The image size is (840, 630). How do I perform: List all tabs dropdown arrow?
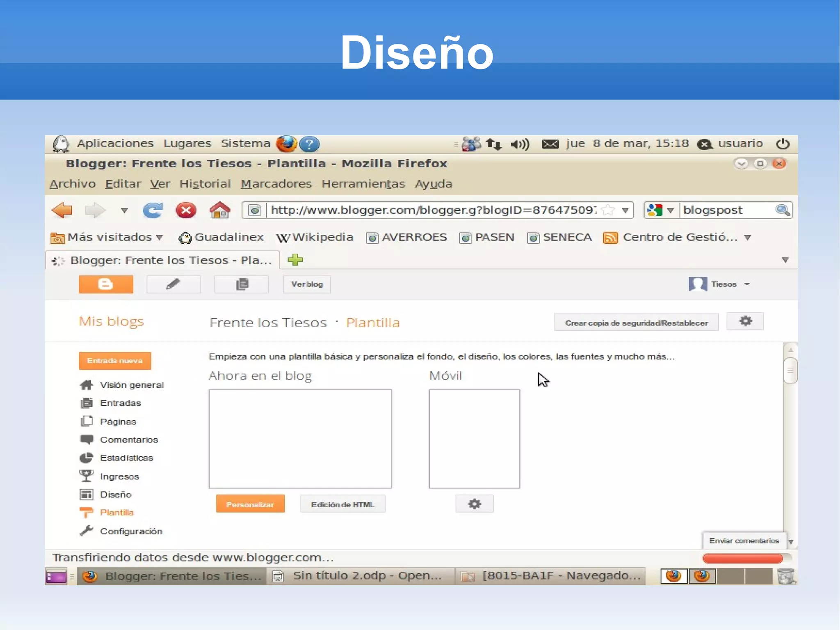coord(785,260)
